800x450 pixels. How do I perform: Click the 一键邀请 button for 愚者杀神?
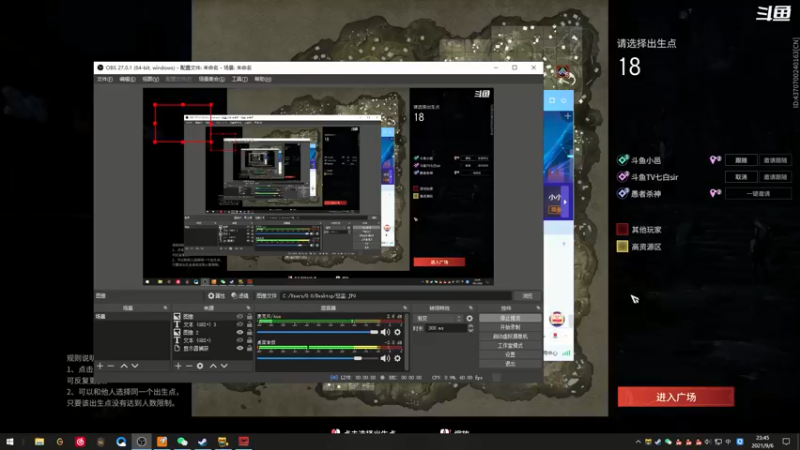coord(758,193)
